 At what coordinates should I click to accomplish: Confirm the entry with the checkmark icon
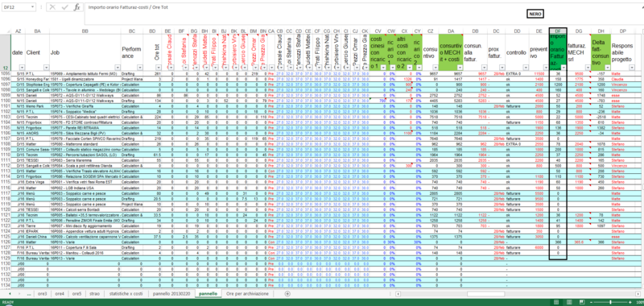coord(64,7)
